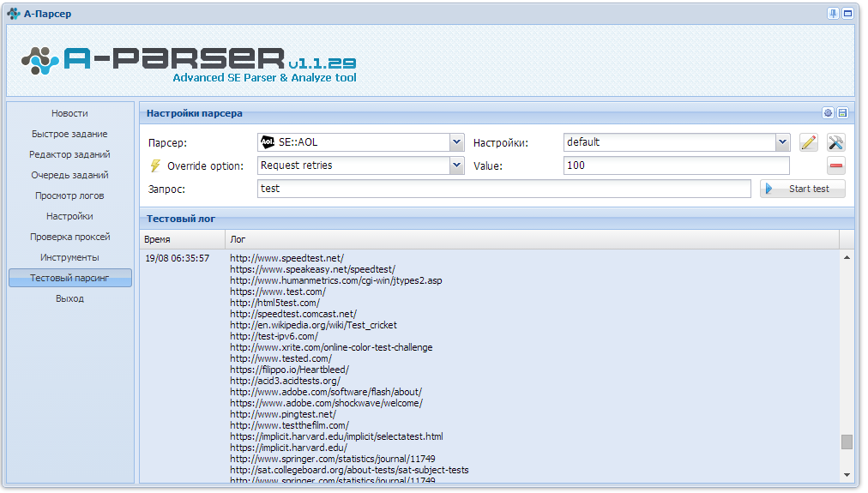Open Инструменты menu item
Screen dimensions: 868x493
pos(69,257)
